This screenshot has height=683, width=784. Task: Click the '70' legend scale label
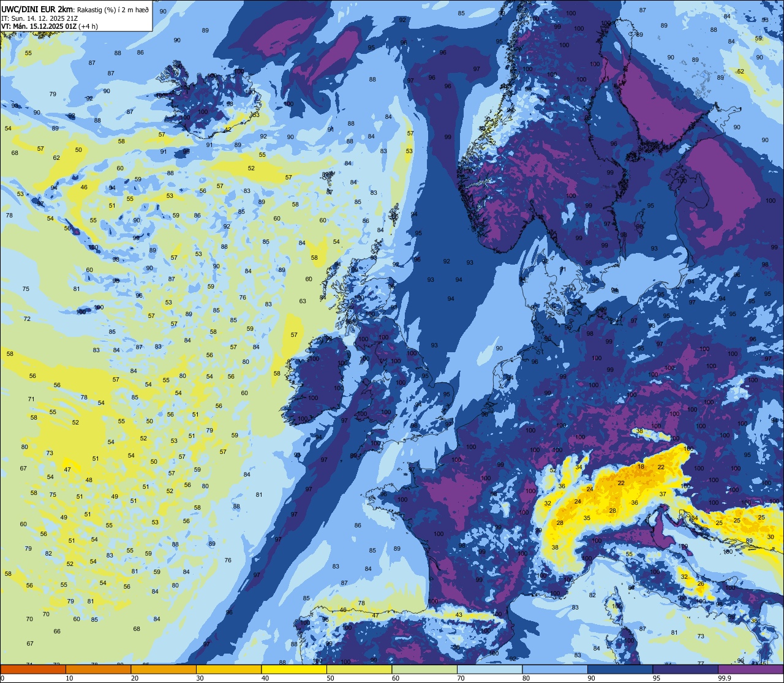tap(461, 678)
